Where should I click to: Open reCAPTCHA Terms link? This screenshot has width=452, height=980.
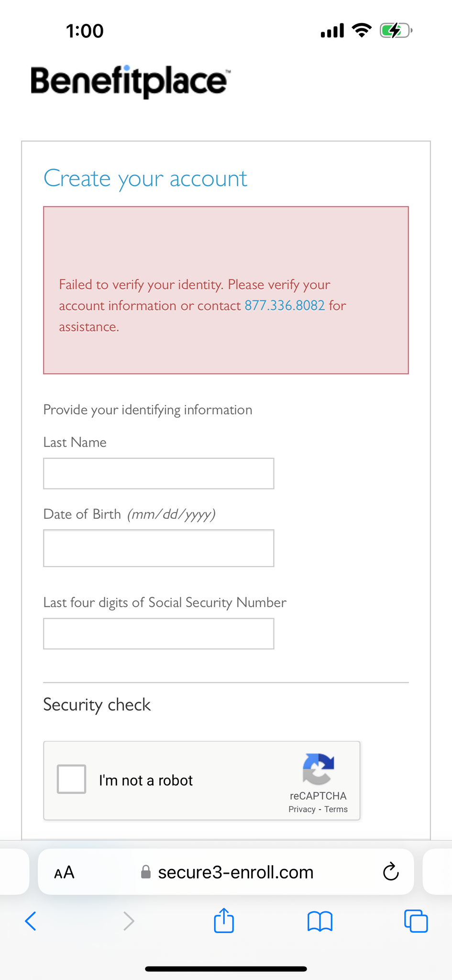[336, 809]
